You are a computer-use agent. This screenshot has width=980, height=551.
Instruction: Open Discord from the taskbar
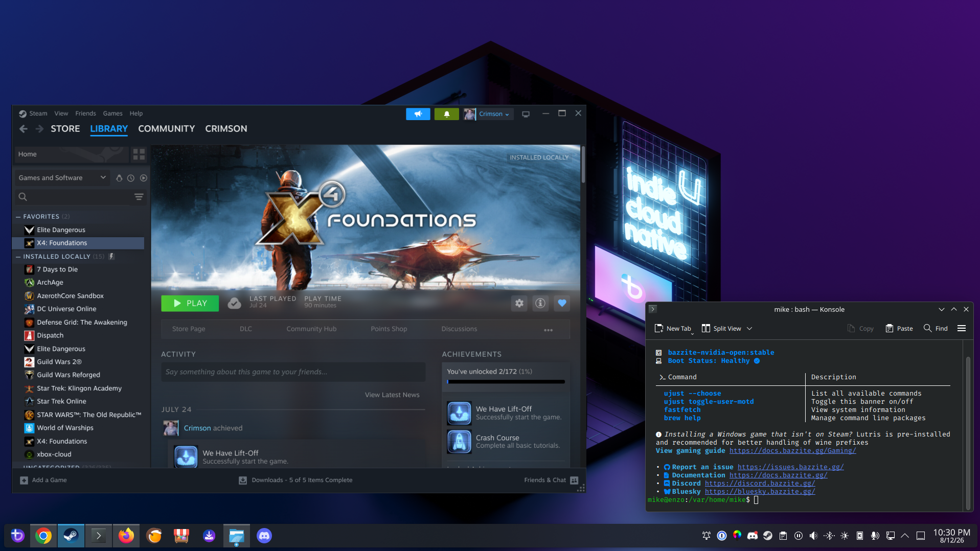point(264,536)
